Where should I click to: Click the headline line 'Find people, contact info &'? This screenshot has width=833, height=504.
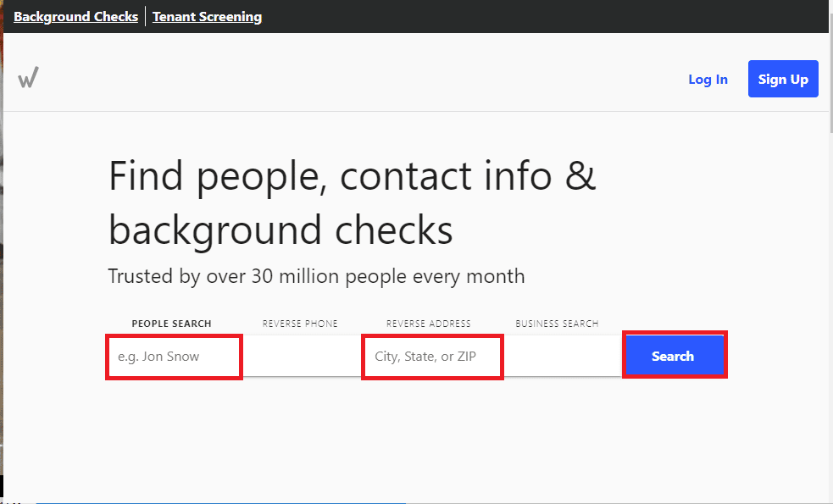point(353,176)
